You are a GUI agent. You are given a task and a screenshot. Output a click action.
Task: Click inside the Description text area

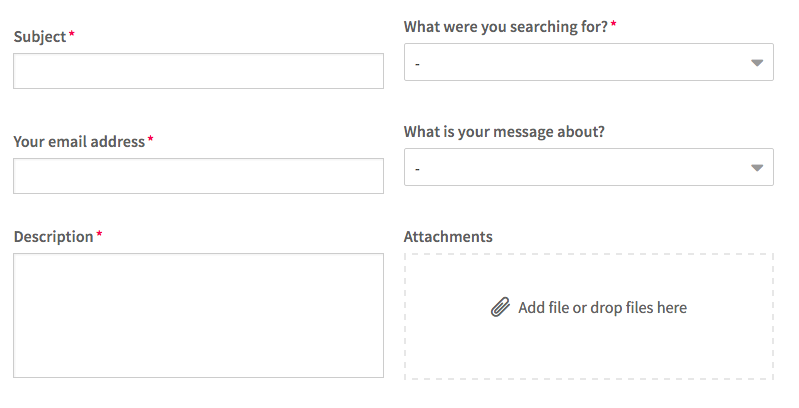pos(198,315)
